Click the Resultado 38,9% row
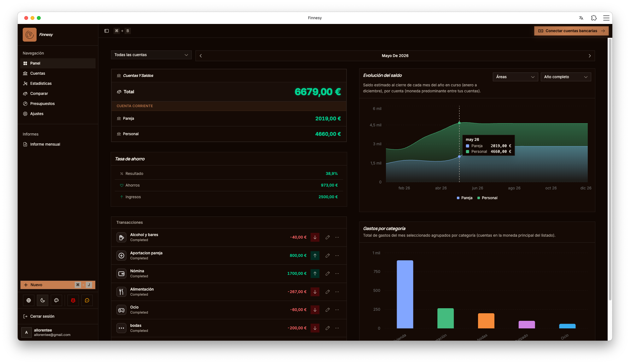This screenshot has width=630, height=364. tap(229, 174)
